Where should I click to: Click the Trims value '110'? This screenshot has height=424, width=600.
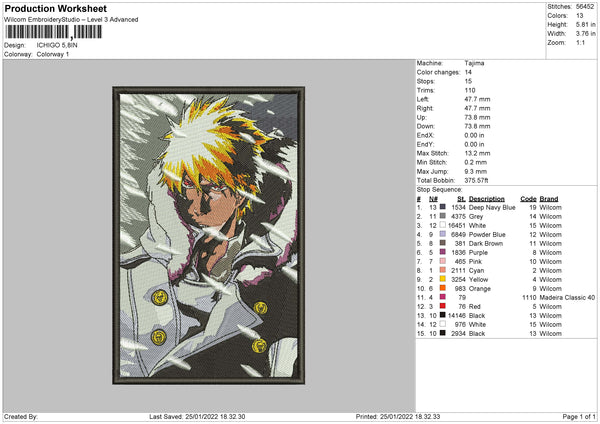click(470, 90)
